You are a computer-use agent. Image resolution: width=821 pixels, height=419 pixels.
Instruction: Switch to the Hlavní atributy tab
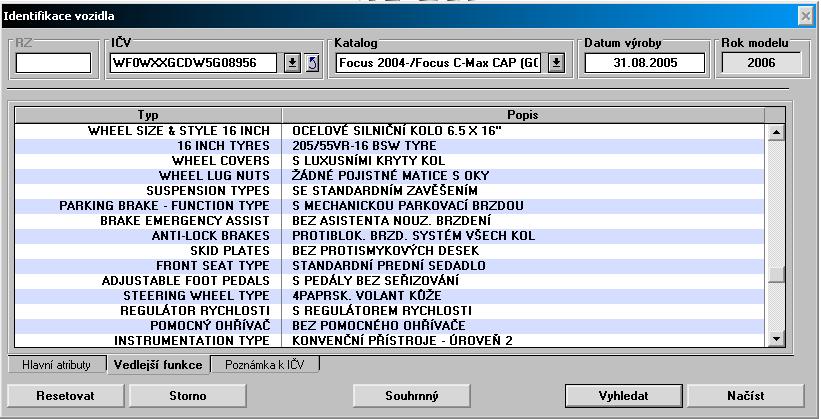[x=55, y=365]
